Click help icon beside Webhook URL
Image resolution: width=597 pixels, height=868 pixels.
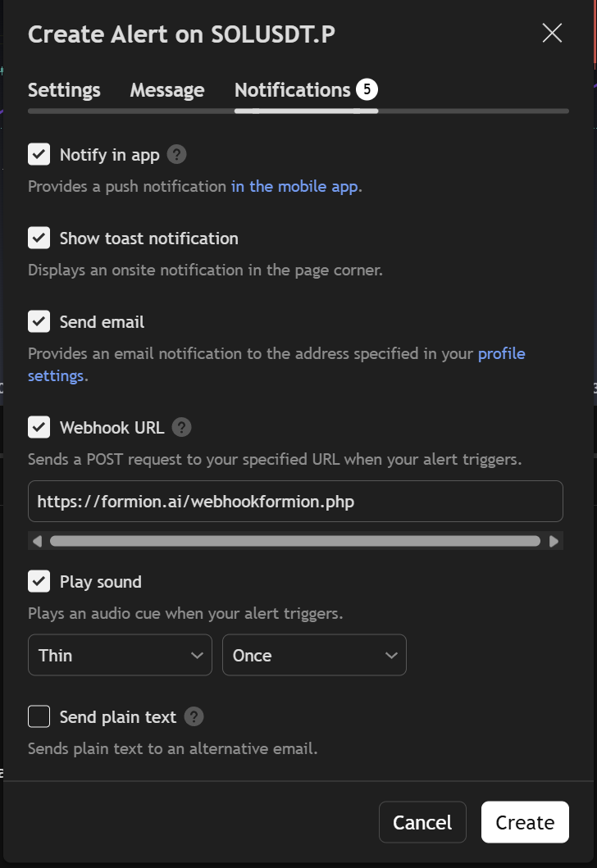[182, 427]
